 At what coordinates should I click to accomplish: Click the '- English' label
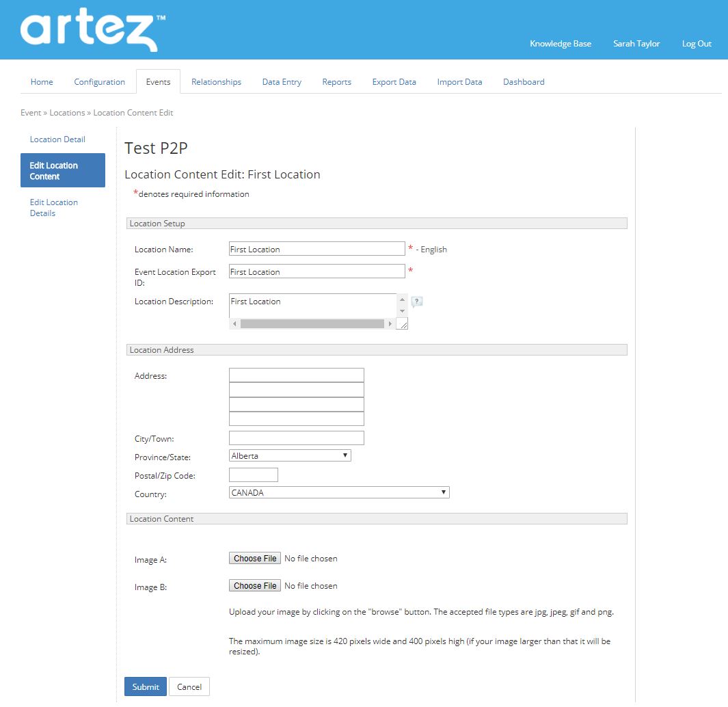tap(431, 250)
